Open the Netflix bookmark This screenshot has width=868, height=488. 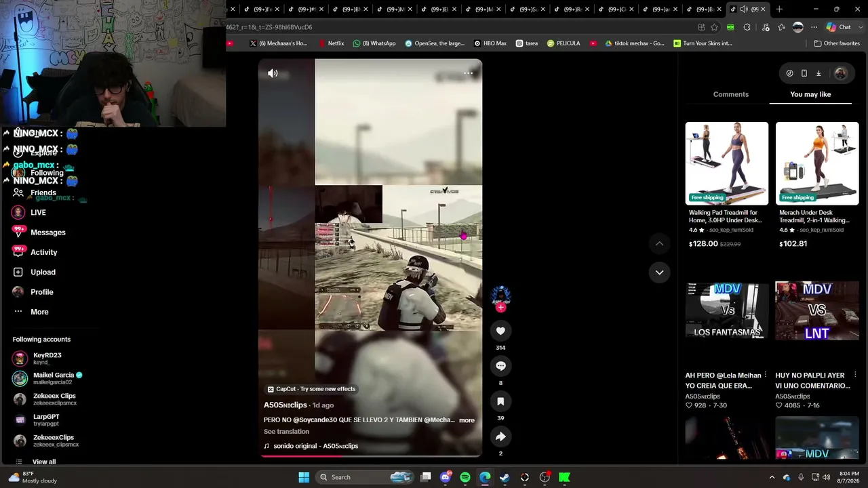[x=330, y=43]
